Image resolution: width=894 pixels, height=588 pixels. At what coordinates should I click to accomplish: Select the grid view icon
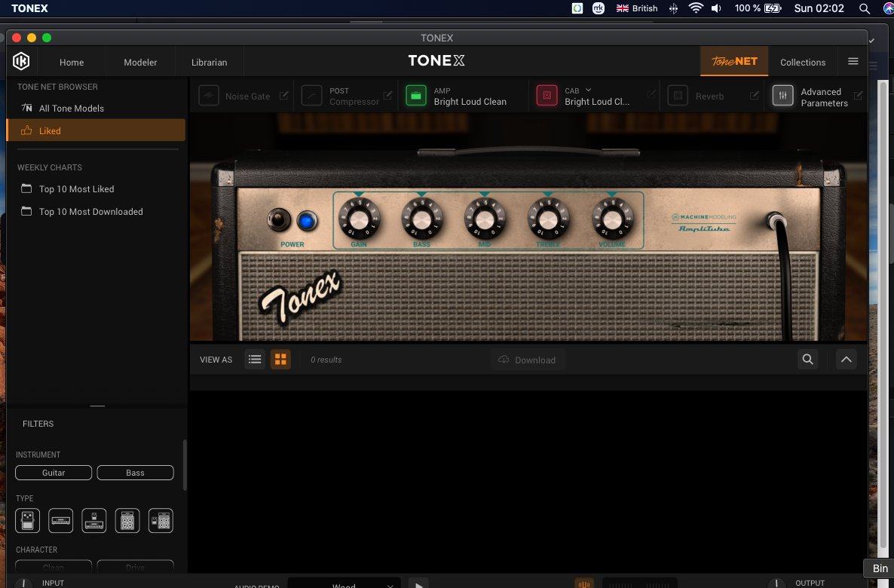point(280,360)
